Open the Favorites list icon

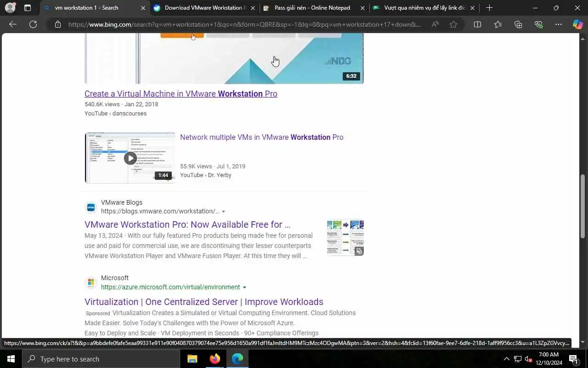coord(498,24)
